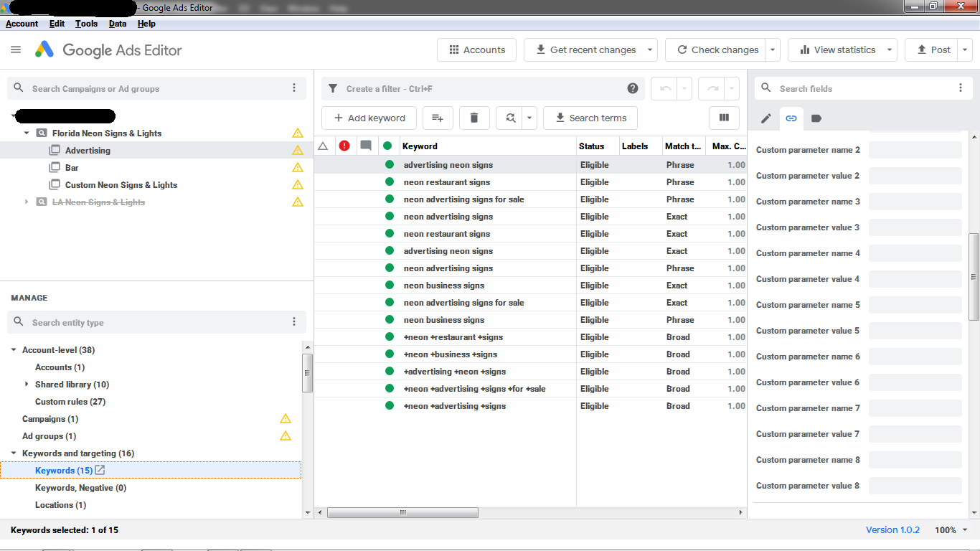Open the Account menu

point(22,23)
